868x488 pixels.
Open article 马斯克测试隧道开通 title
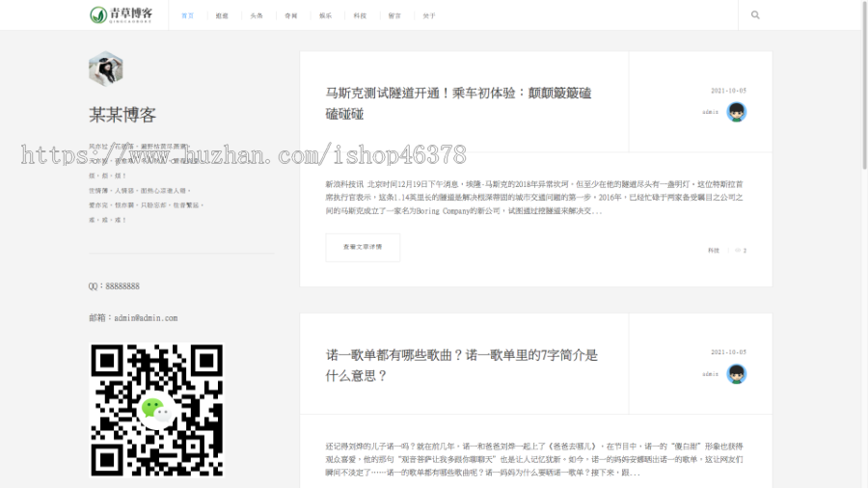[x=458, y=103]
